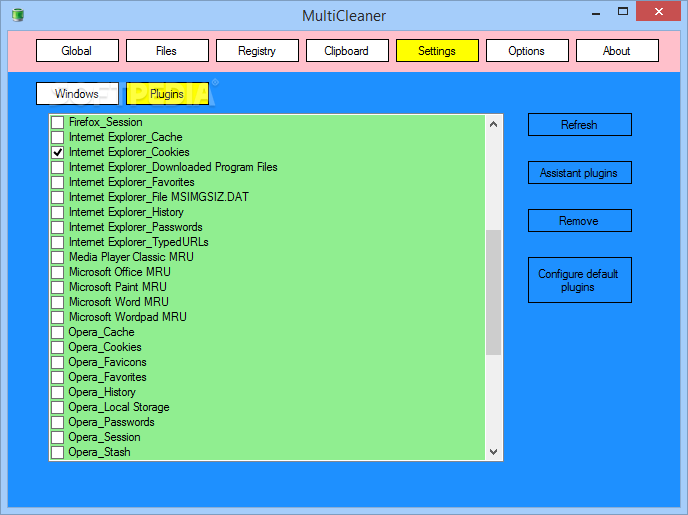Tick Microsoft Word MRU checkbox
Image resolution: width=688 pixels, height=515 pixels.
click(57, 302)
